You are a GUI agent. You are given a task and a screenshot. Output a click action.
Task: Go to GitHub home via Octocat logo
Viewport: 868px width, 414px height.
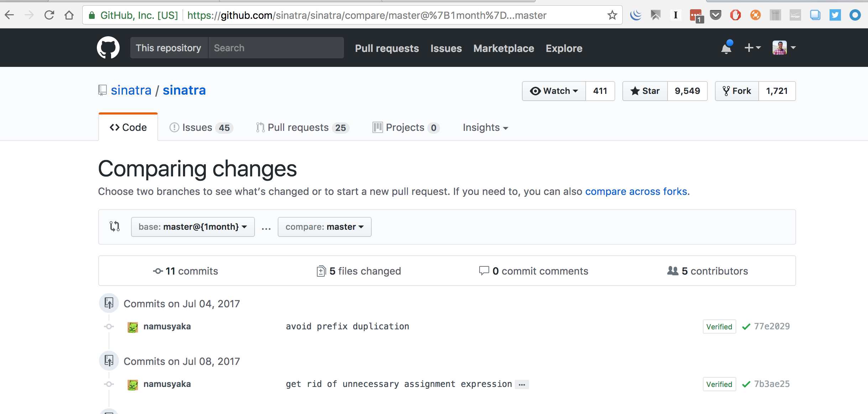(x=108, y=48)
